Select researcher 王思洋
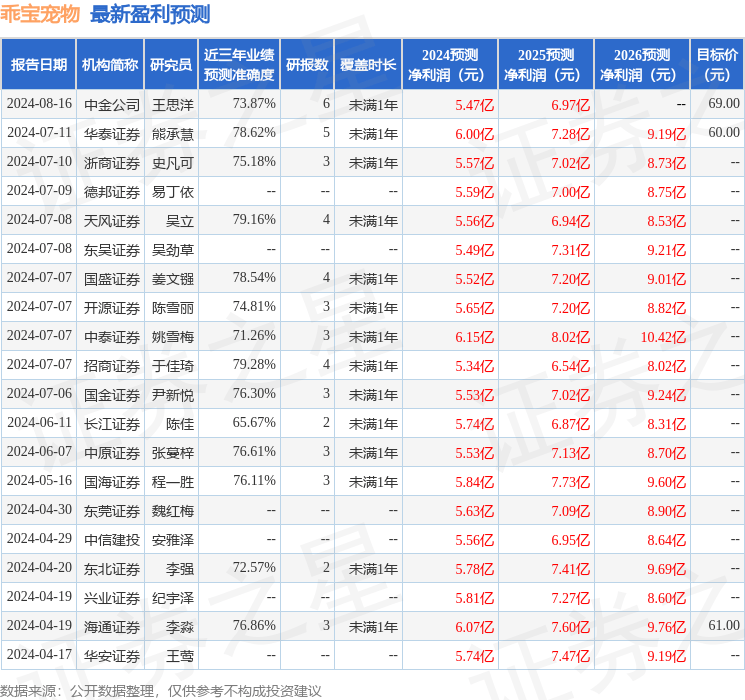Image resolution: width=745 pixels, height=700 pixels. (x=173, y=105)
